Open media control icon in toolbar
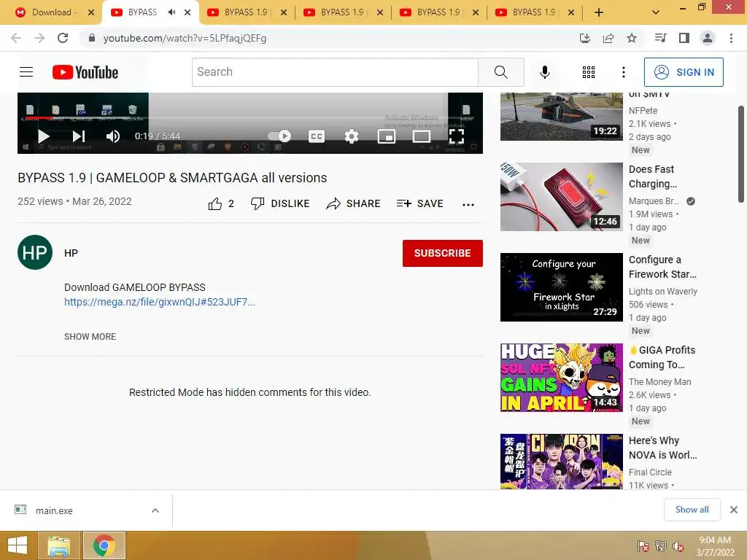Viewport: 747px width, 560px height. pos(660,38)
